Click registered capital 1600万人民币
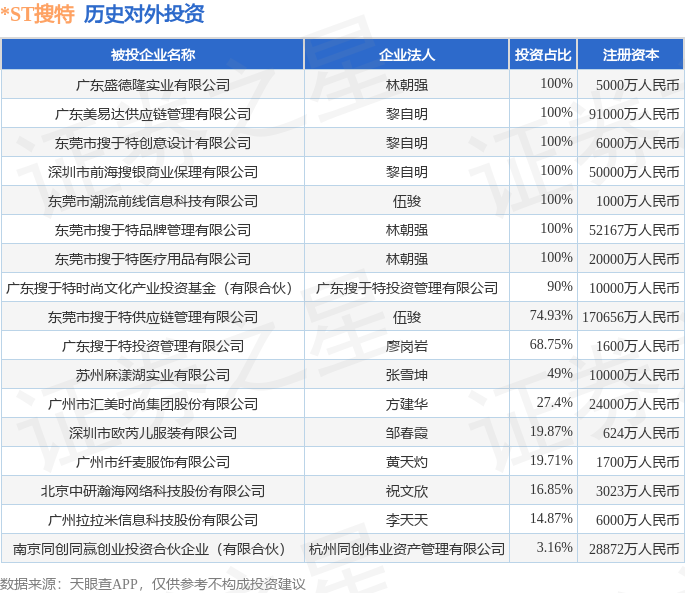Screen dimensions: 685x593 pos(637,346)
